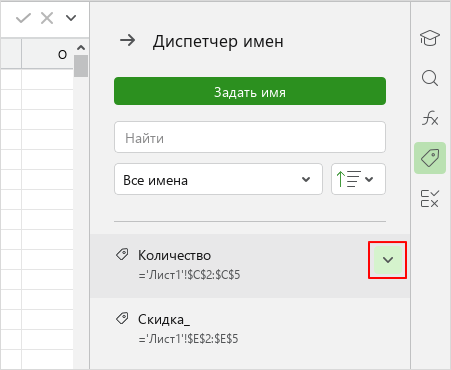Screen dimensions: 451x370
Task: Expand options chevron for Количество name
Action: tap(388, 260)
